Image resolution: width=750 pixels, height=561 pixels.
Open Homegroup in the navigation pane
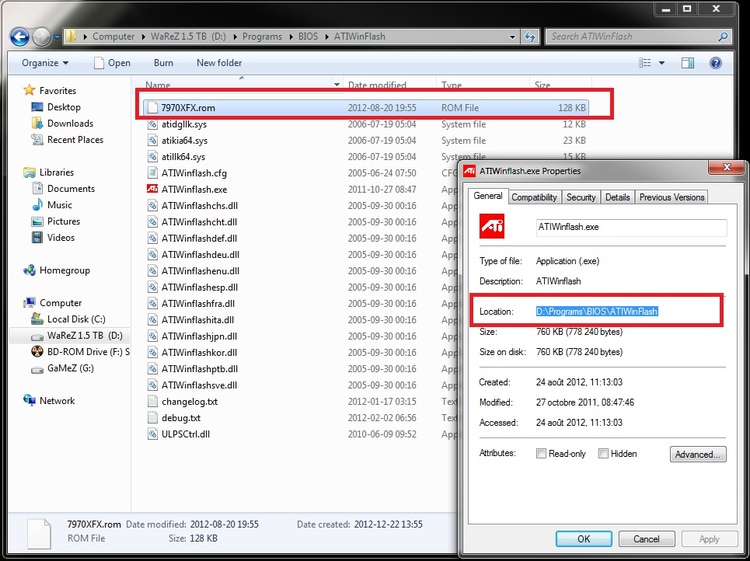[x=64, y=270]
